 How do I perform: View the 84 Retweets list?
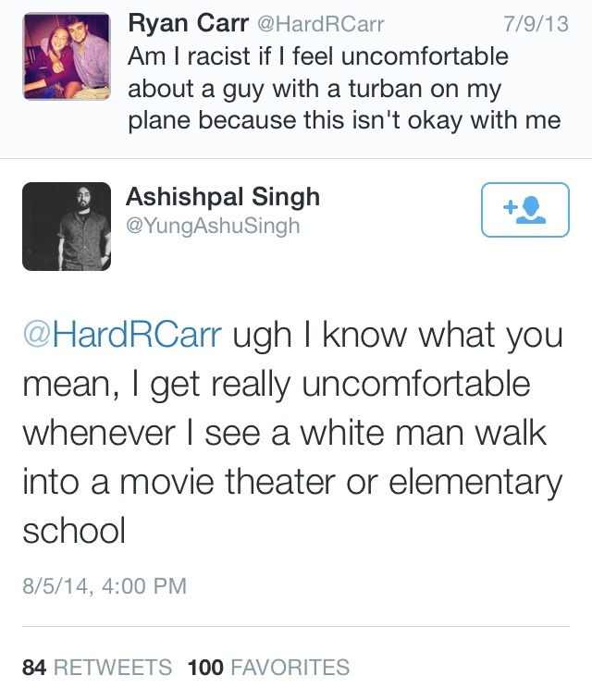[97, 667]
